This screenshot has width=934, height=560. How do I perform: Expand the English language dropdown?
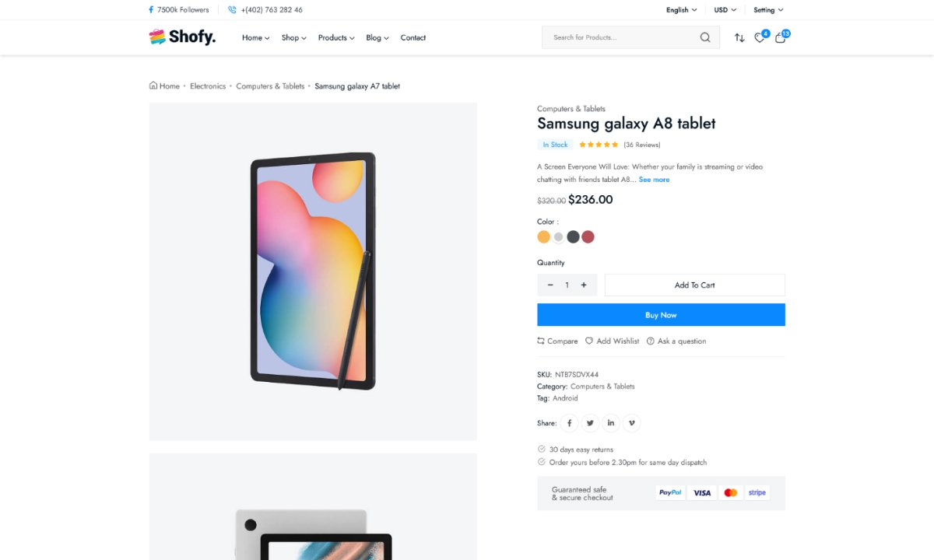[x=681, y=10]
